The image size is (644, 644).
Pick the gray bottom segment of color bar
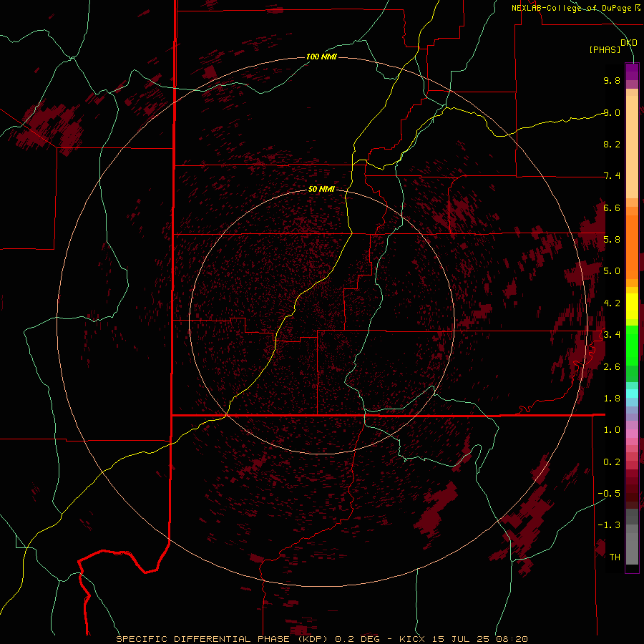point(632,548)
